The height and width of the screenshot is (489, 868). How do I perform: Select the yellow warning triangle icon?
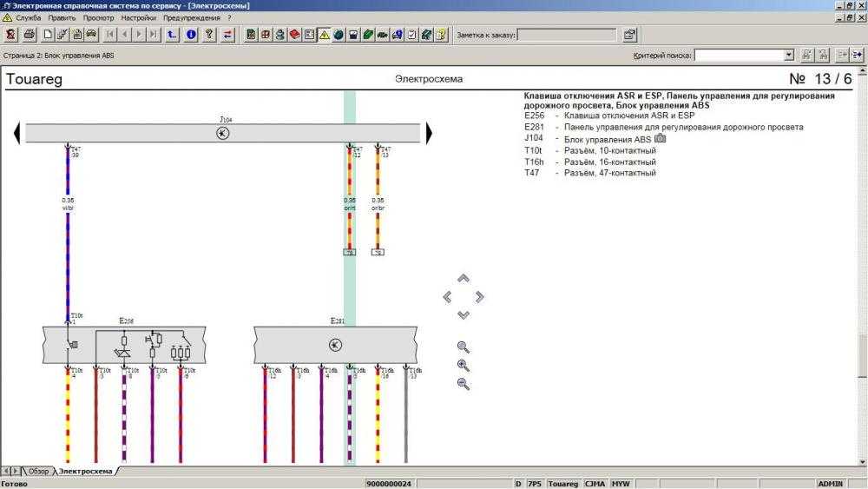324,35
